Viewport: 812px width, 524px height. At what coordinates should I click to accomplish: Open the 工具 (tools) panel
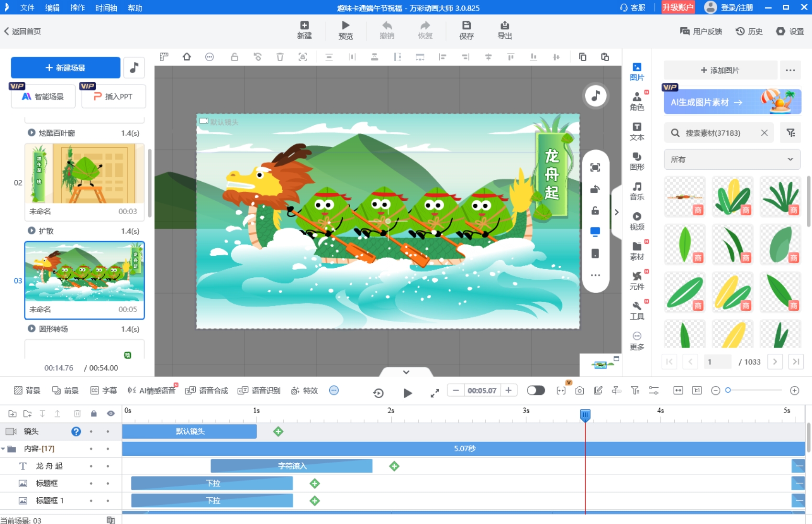click(x=636, y=310)
